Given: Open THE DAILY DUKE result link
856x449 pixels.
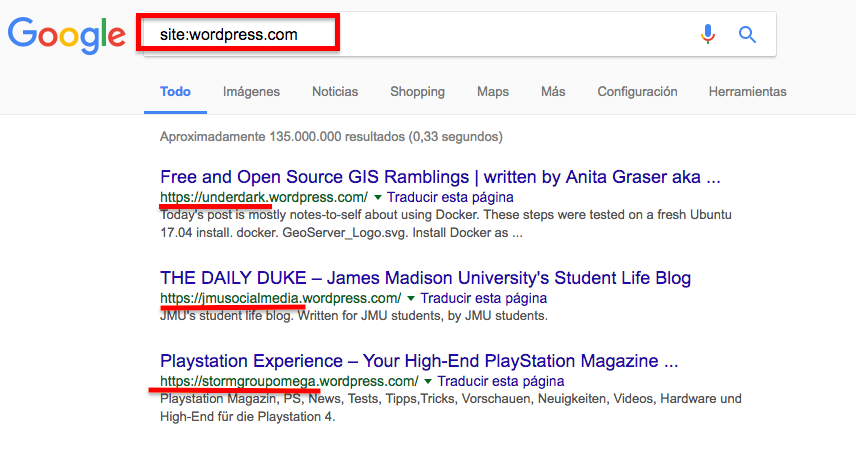Looking at the screenshot, I should pyautogui.click(x=425, y=277).
